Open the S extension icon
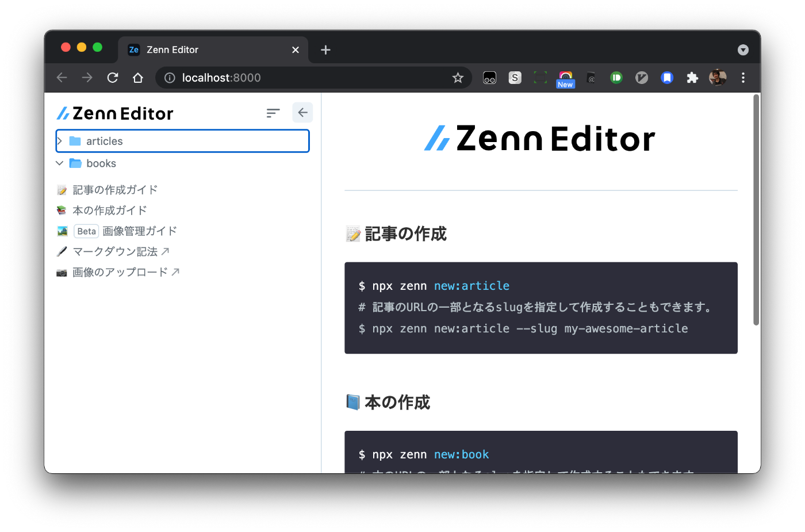The image size is (805, 532). click(x=515, y=78)
